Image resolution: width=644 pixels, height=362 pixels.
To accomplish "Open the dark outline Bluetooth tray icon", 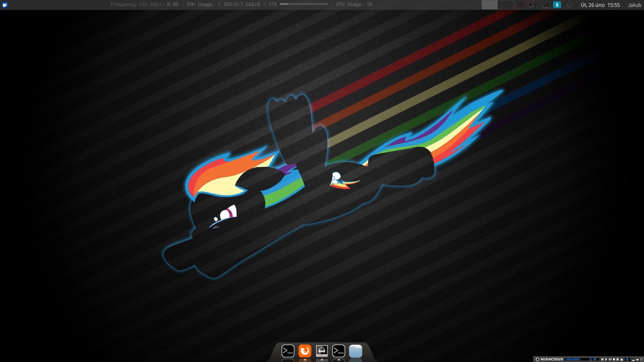I will coord(569,5).
